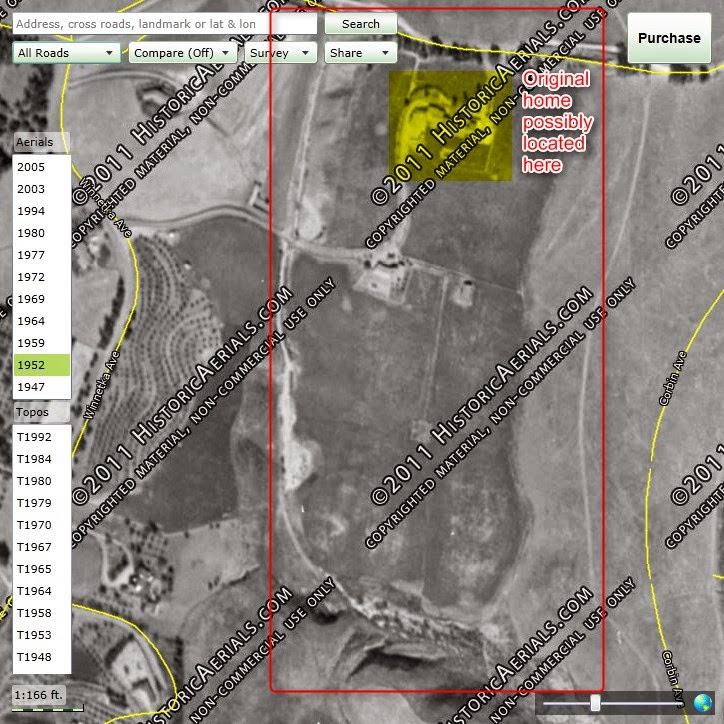The width and height of the screenshot is (724, 724).
Task: Select the T1967 topo map
Action: coord(42,547)
